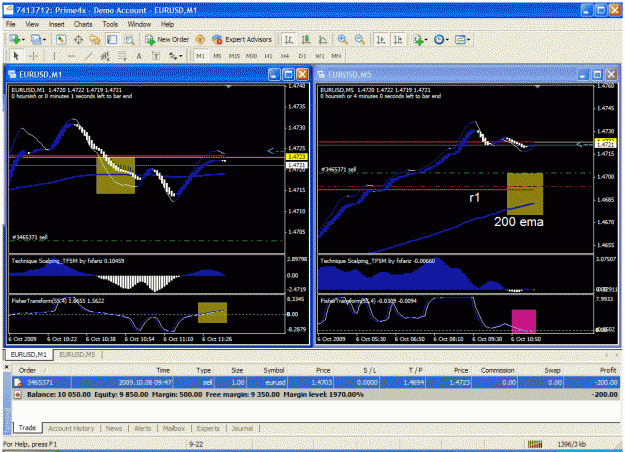
Task: Open the Templates icon
Action: 460,39
